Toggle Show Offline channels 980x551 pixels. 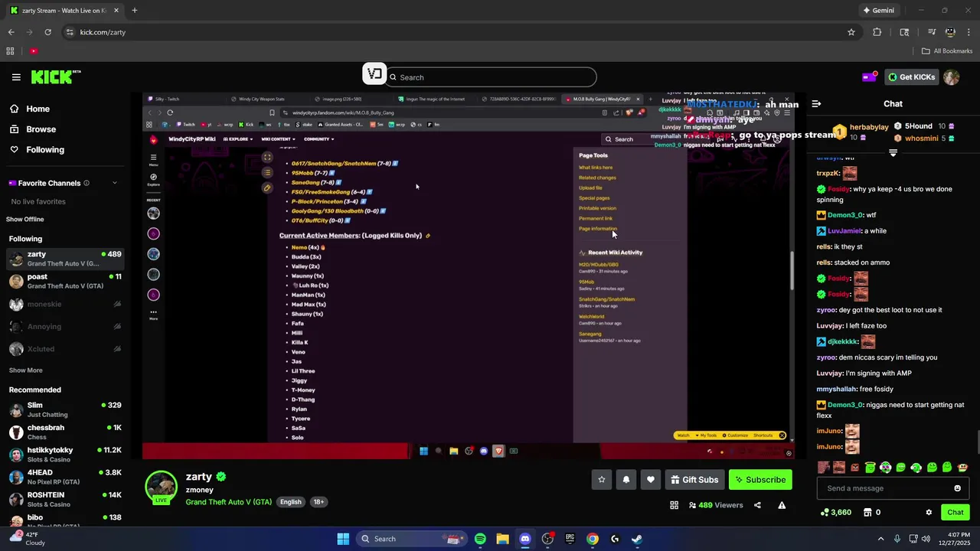coord(25,220)
